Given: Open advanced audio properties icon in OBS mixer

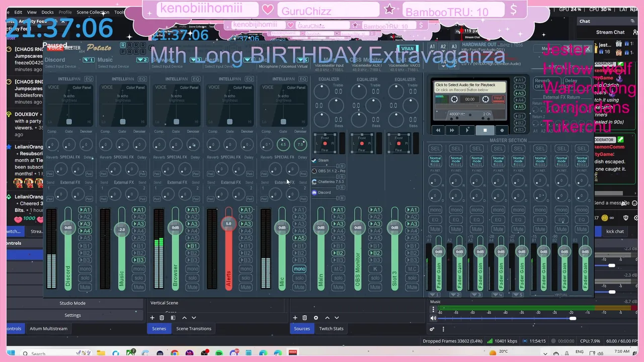Looking at the screenshot, I should (x=432, y=329).
